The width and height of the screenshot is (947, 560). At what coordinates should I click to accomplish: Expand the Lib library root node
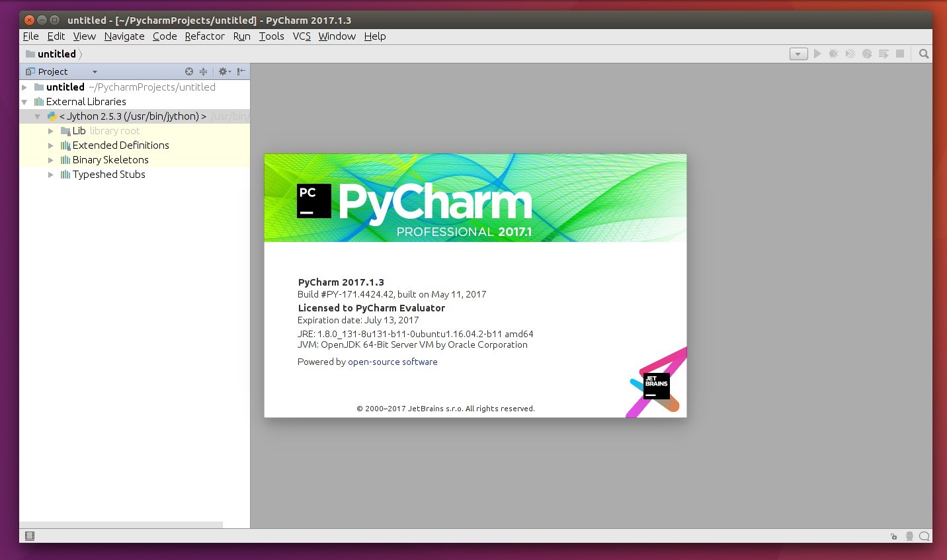point(51,131)
